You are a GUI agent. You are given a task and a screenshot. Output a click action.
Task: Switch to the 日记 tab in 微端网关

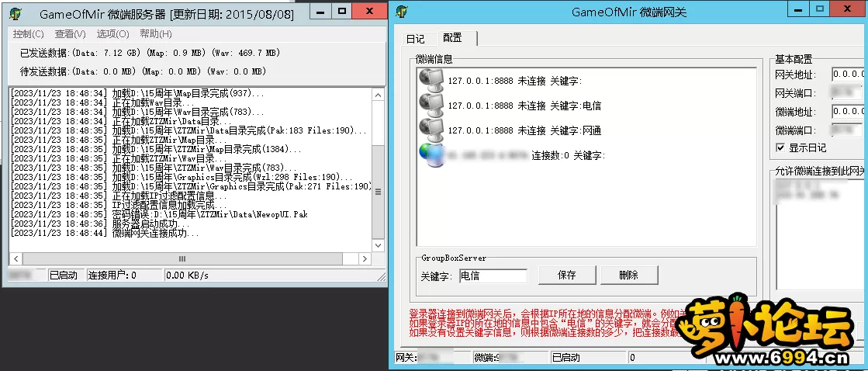coord(415,39)
